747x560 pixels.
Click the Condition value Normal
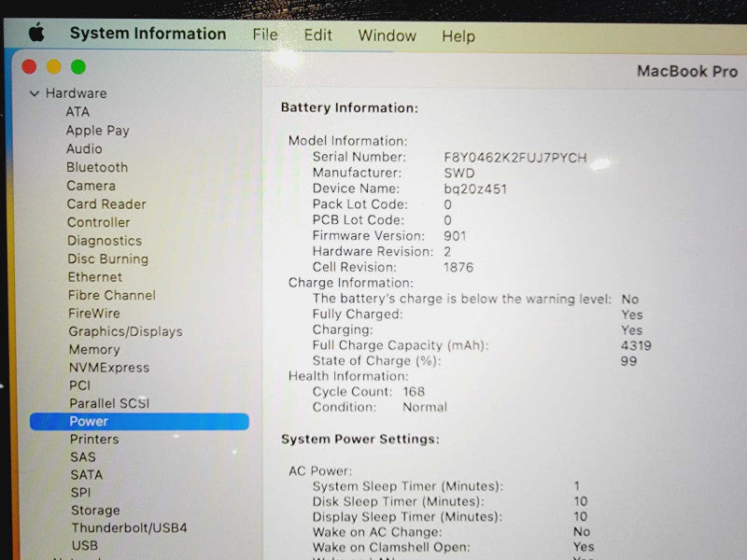click(425, 407)
